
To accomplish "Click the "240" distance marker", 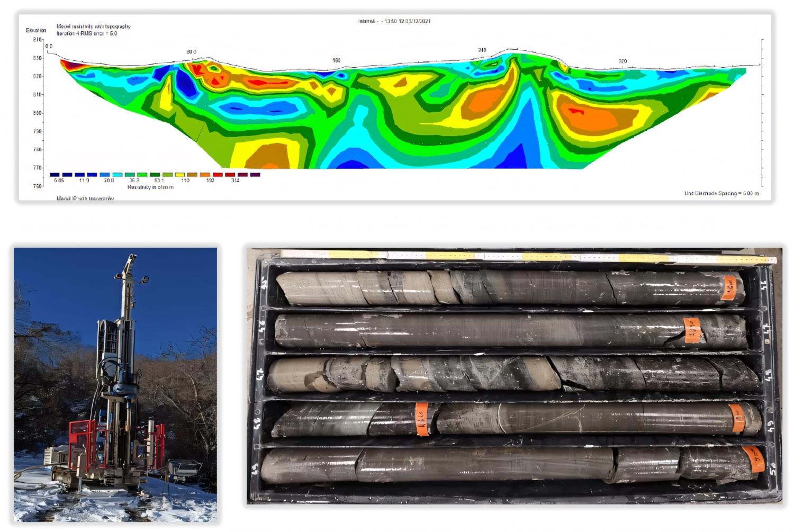I will click(x=482, y=50).
